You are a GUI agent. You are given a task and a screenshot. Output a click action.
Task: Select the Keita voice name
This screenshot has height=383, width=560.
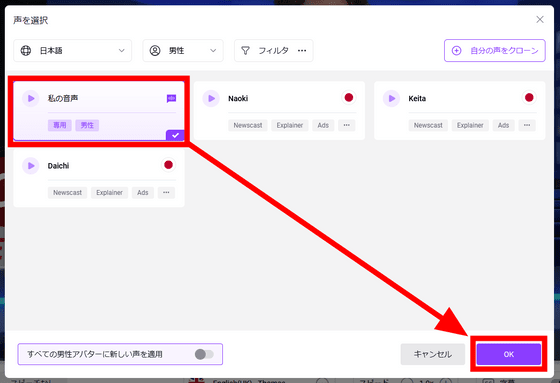(x=417, y=98)
